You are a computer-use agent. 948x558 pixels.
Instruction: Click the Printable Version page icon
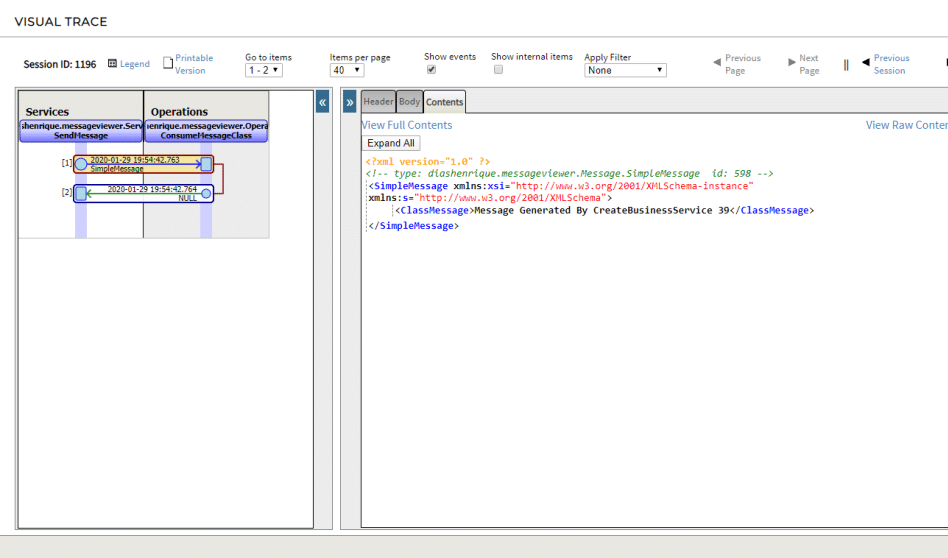tap(168, 63)
